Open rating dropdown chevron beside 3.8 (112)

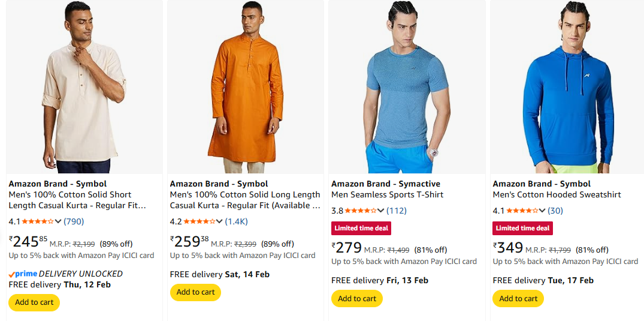[x=381, y=211]
